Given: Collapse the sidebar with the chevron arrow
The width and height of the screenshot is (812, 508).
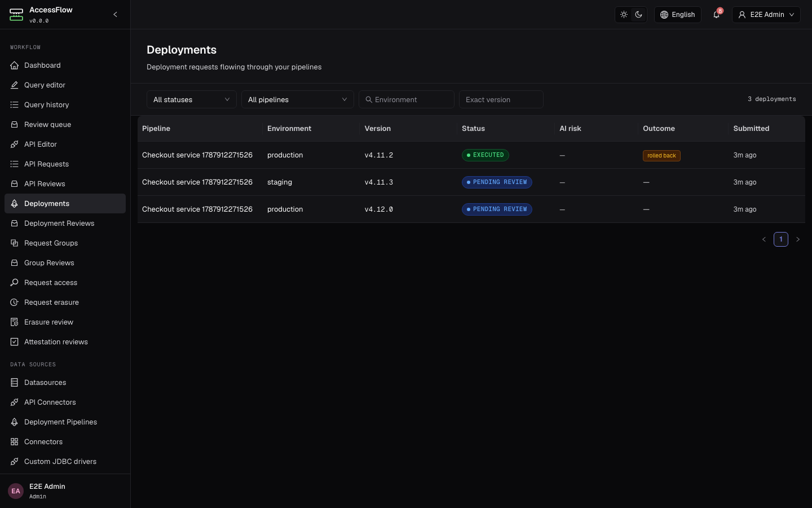Looking at the screenshot, I should [x=115, y=15].
